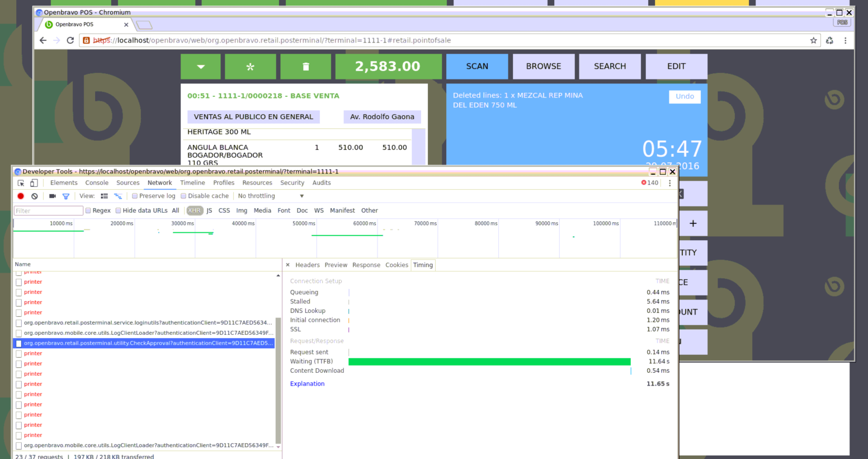The height and width of the screenshot is (459, 868).
Task: Open the Headers tab of the request
Action: pos(307,265)
